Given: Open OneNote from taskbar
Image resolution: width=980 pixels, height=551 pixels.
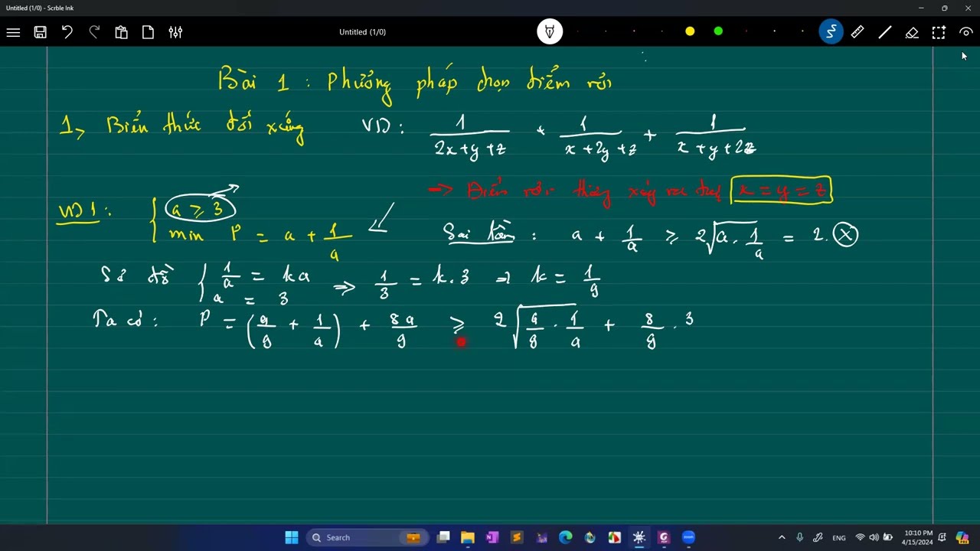Looking at the screenshot, I should point(492,537).
